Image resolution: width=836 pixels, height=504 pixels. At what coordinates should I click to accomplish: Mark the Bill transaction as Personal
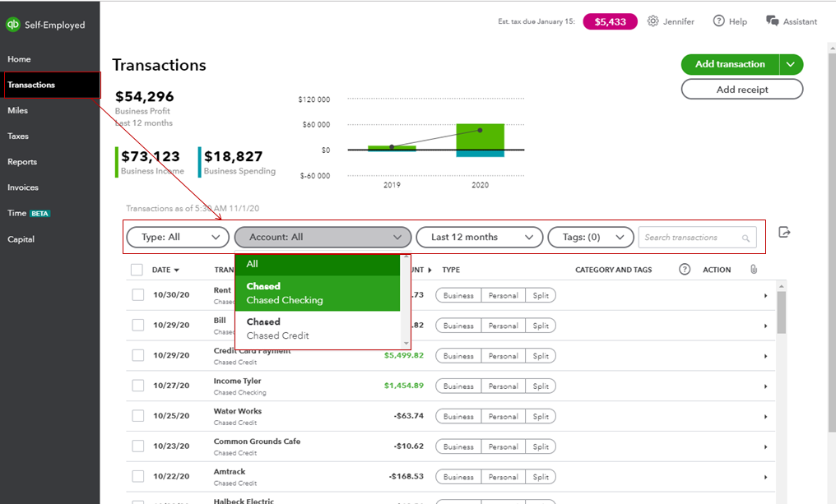pyautogui.click(x=504, y=326)
